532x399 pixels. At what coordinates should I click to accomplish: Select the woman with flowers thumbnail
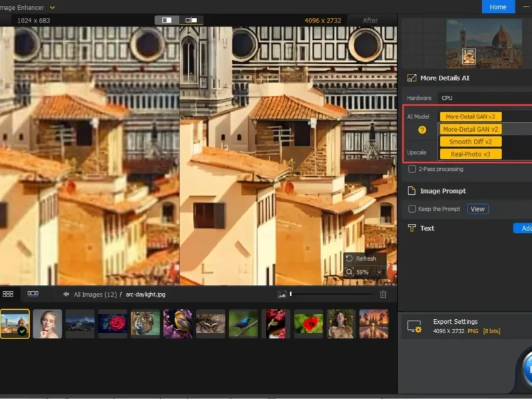[341, 324]
